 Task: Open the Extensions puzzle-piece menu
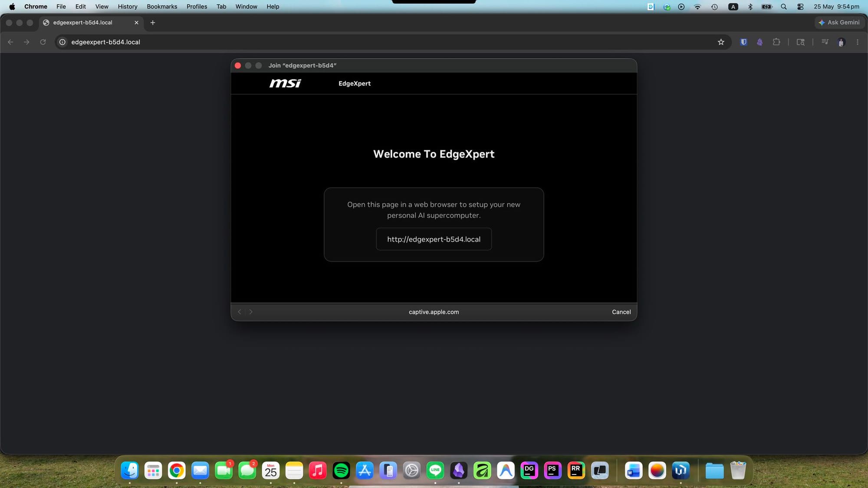pos(776,42)
